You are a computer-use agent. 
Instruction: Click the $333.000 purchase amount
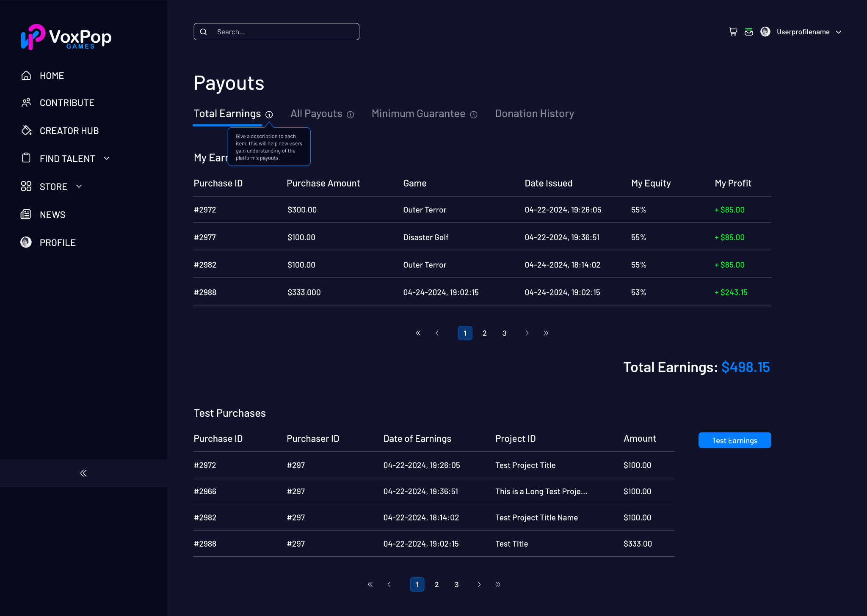(x=304, y=292)
